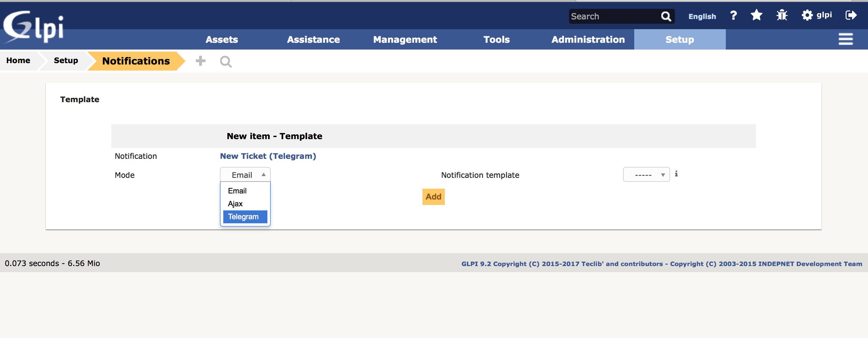868x338 pixels.
Task: Open preferences gear icon
Action: pos(807,15)
